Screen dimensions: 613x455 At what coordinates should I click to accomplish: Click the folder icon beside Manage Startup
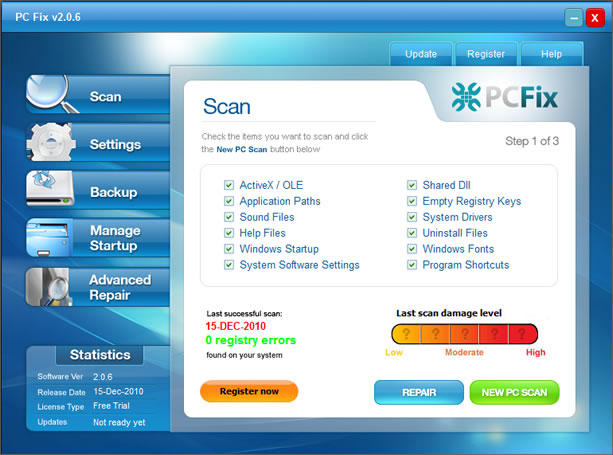(x=49, y=238)
